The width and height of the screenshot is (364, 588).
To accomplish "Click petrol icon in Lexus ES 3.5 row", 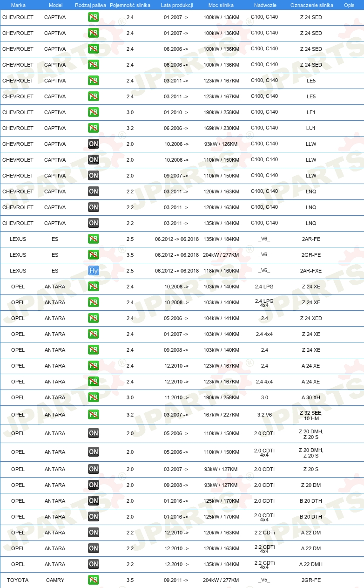I will click(94, 255).
